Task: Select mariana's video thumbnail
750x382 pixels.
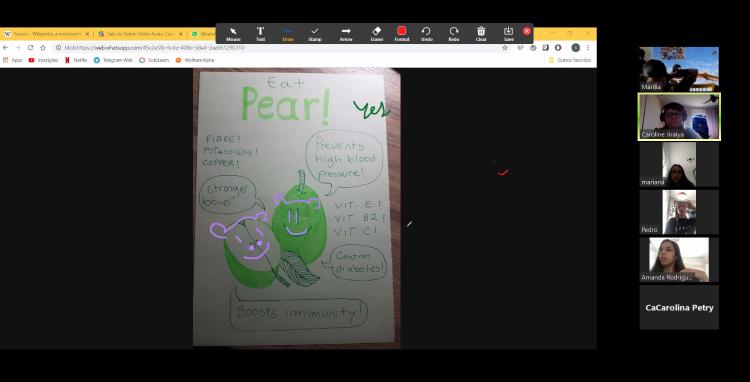Action: point(679,164)
